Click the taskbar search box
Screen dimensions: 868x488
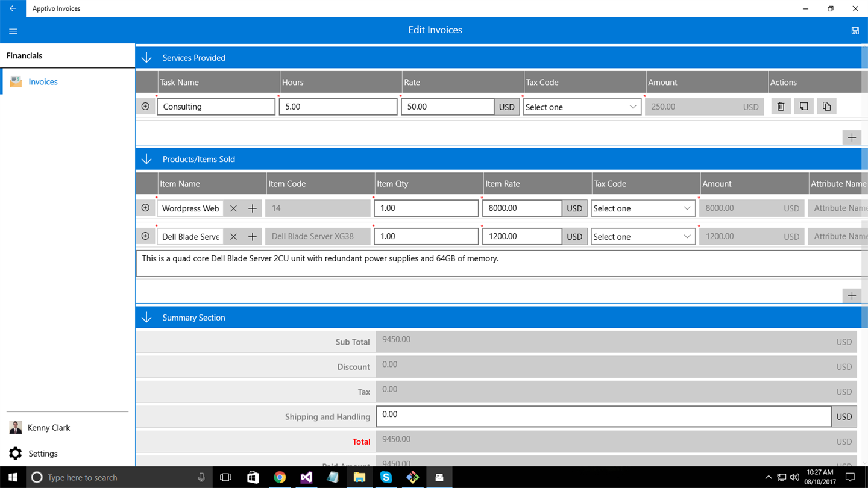pos(119,477)
